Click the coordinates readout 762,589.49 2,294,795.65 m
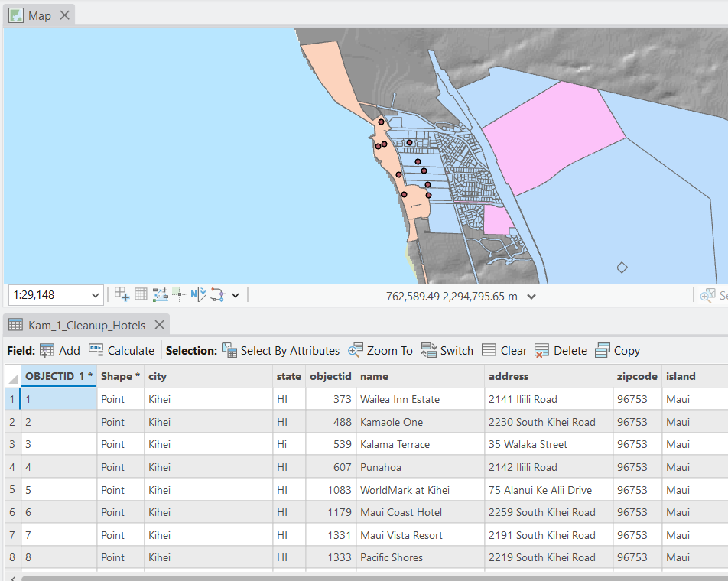 (x=451, y=297)
